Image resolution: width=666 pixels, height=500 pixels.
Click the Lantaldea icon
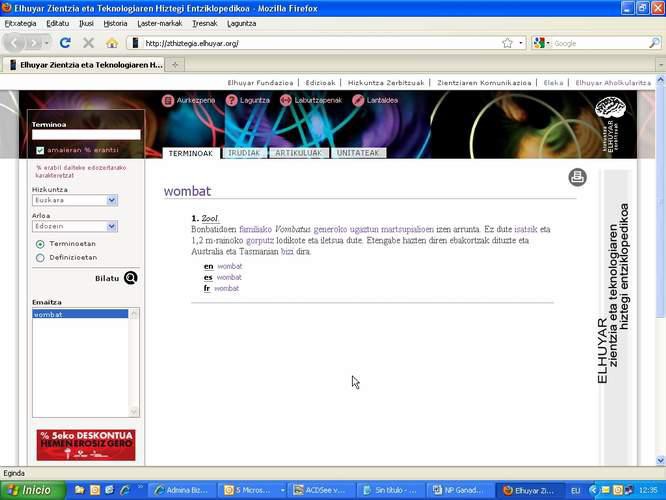358,100
